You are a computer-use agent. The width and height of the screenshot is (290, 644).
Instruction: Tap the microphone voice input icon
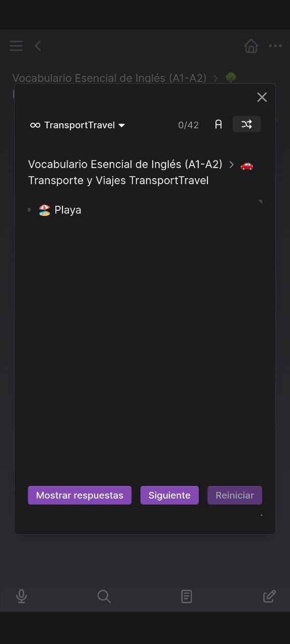click(21, 596)
